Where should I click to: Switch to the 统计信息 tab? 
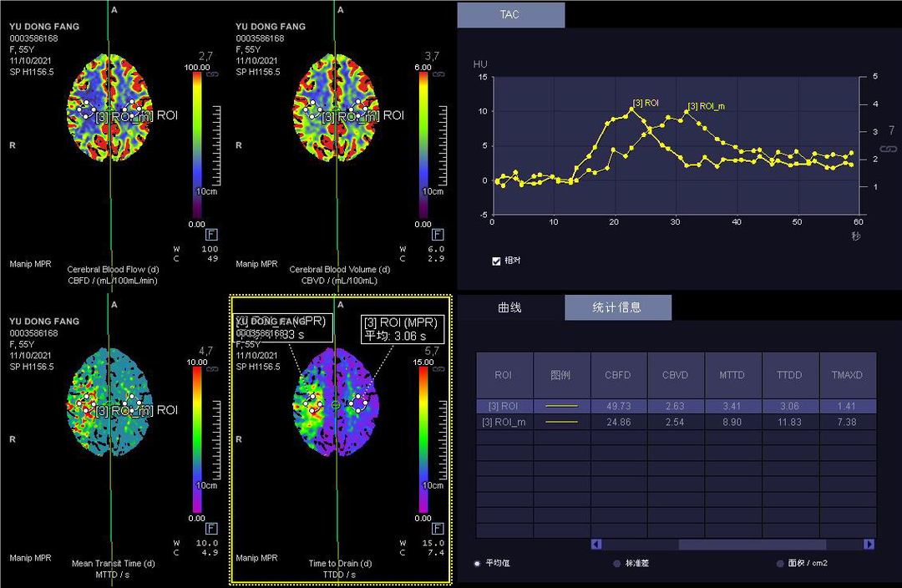(x=618, y=307)
